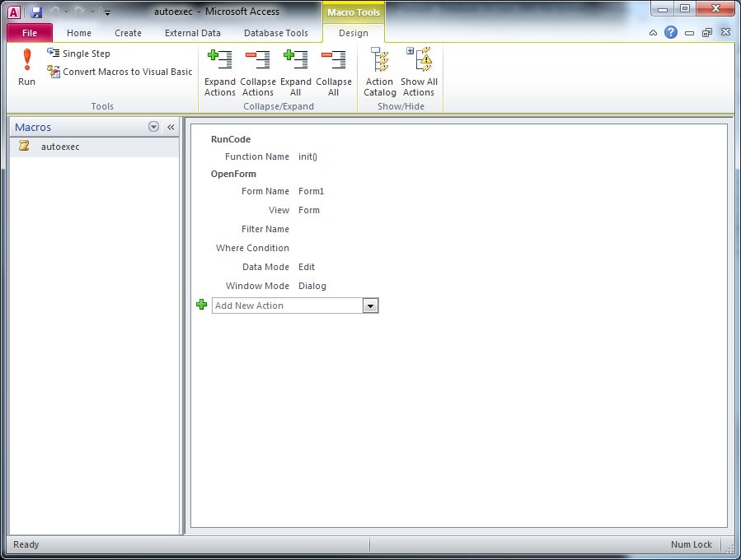Click the Data Mode label
Screen dimensions: 741x560
click(x=265, y=267)
